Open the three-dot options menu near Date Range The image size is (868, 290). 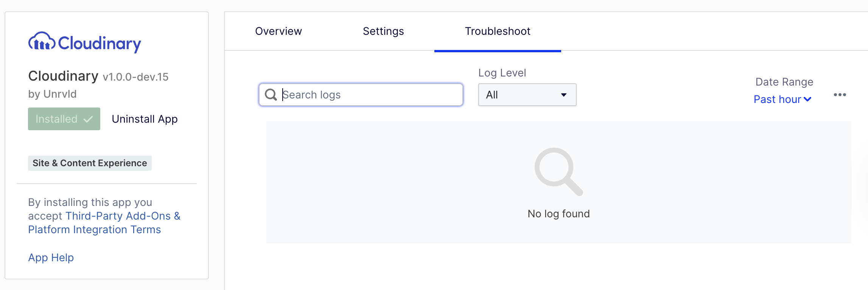point(840,95)
